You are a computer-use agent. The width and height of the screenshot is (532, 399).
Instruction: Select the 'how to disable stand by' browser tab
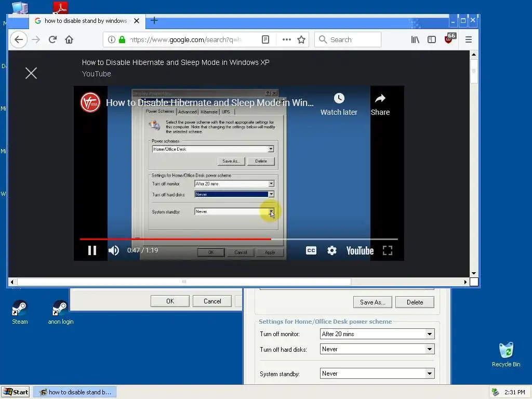tap(87, 21)
